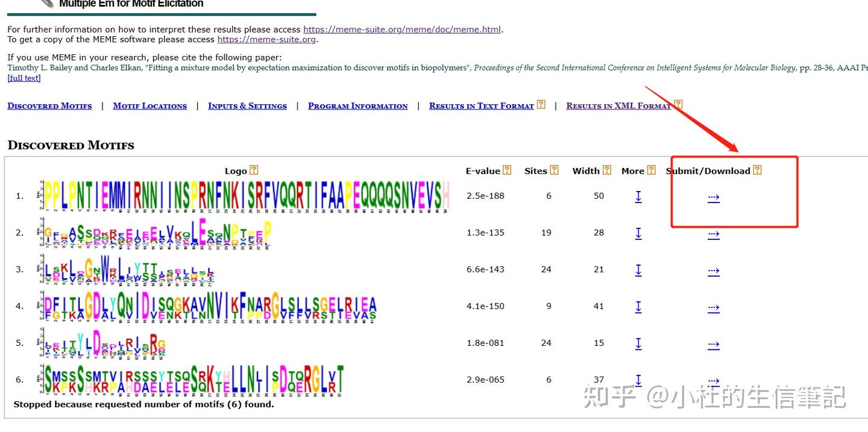
Task: Click the help icon beside Submit/Download header
Action: coord(757,170)
